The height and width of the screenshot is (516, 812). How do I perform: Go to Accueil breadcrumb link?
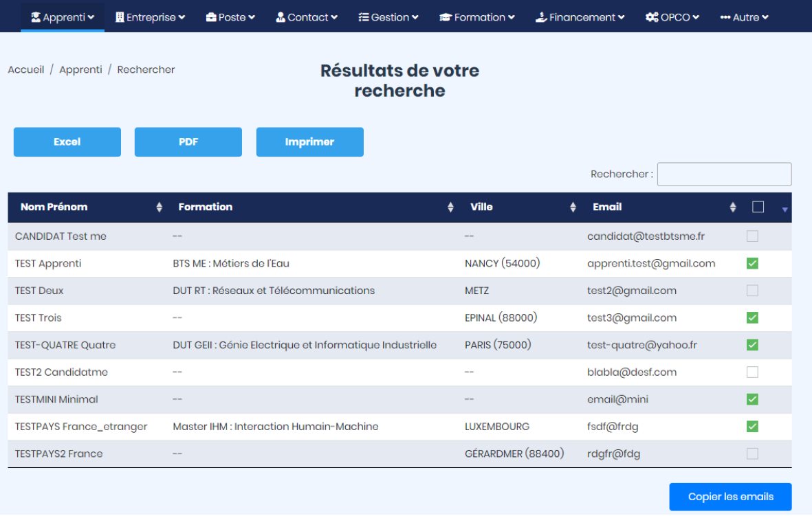click(x=26, y=69)
